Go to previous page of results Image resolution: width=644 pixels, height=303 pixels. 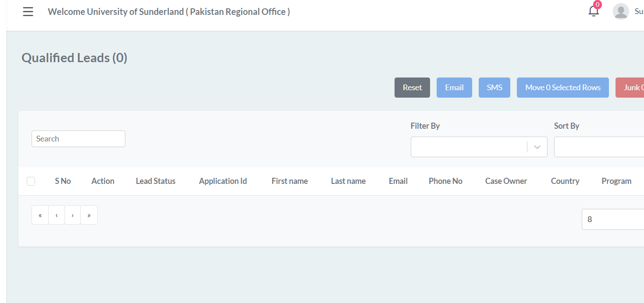57,215
